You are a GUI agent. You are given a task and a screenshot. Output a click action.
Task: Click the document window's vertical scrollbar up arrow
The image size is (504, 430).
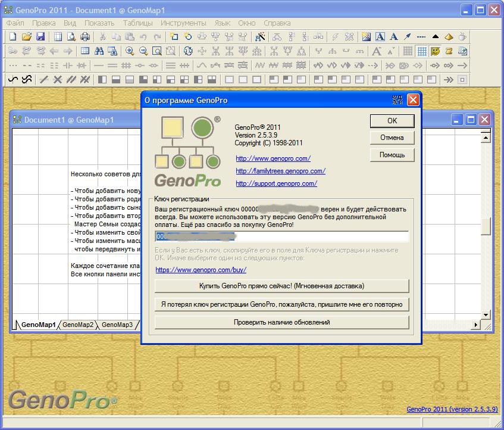(x=486, y=138)
